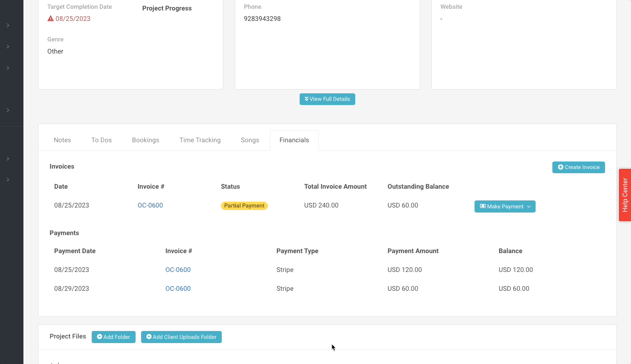The width and height of the screenshot is (631, 364).
Task: Switch to the Notes tab
Action: click(x=62, y=140)
